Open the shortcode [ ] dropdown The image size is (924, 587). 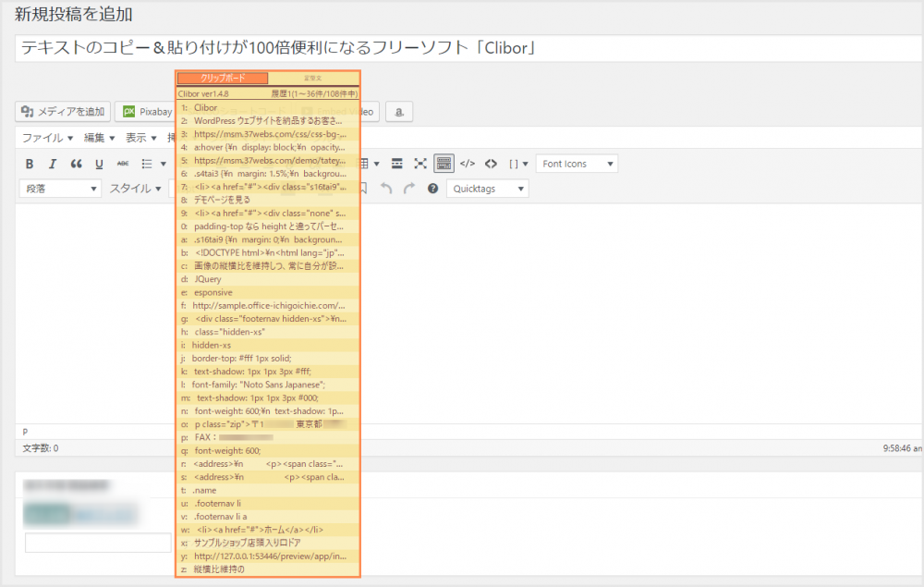click(518, 164)
